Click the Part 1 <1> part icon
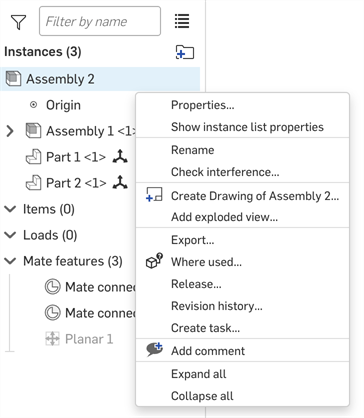Viewport: 364px width, 418px height. coord(33,157)
